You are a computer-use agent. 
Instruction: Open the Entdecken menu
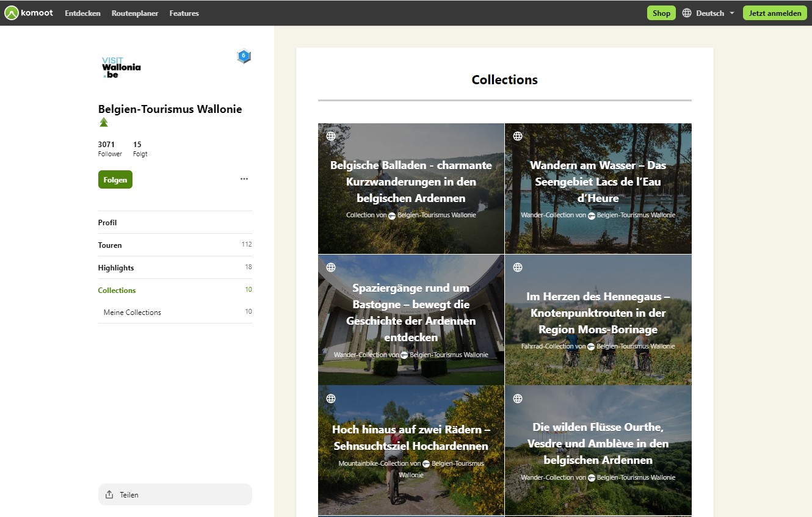tap(82, 13)
